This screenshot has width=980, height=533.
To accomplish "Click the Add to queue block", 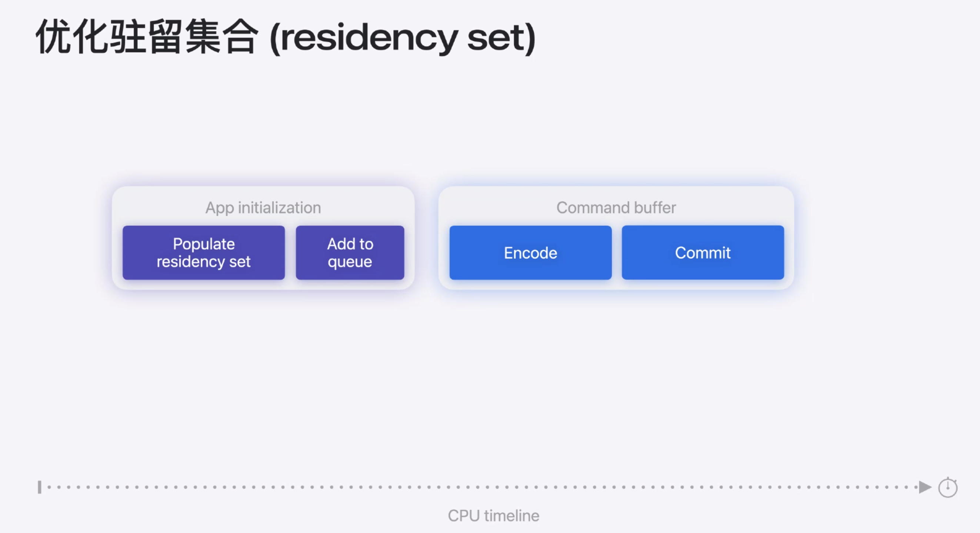I will click(350, 253).
